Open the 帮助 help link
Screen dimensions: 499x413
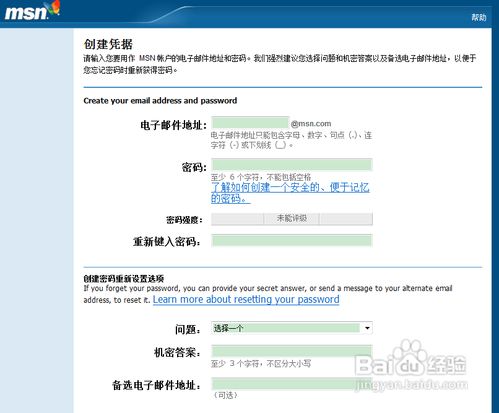[479, 17]
